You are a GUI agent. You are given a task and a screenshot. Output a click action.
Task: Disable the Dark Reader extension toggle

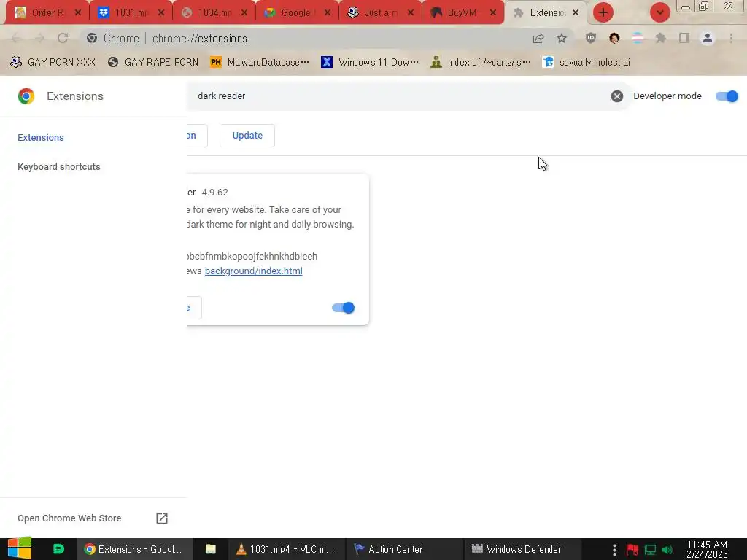point(343,308)
